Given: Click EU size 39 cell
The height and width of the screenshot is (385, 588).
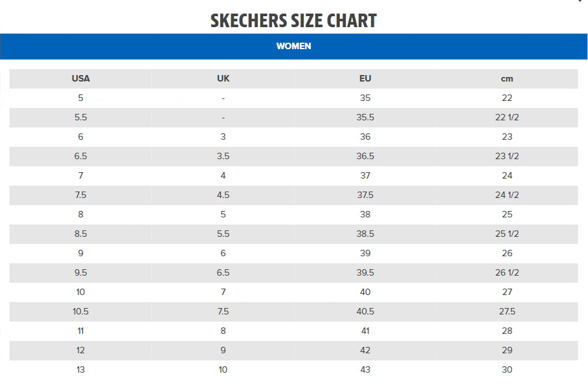Looking at the screenshot, I should coord(365,254).
